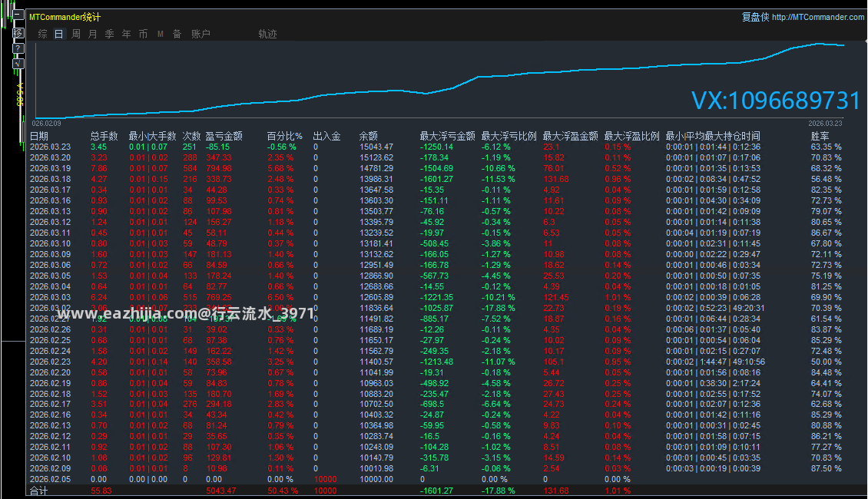Viewport: 868px width, 499px height.
Task: Click the profit value 794.98
Action: [x=219, y=169]
